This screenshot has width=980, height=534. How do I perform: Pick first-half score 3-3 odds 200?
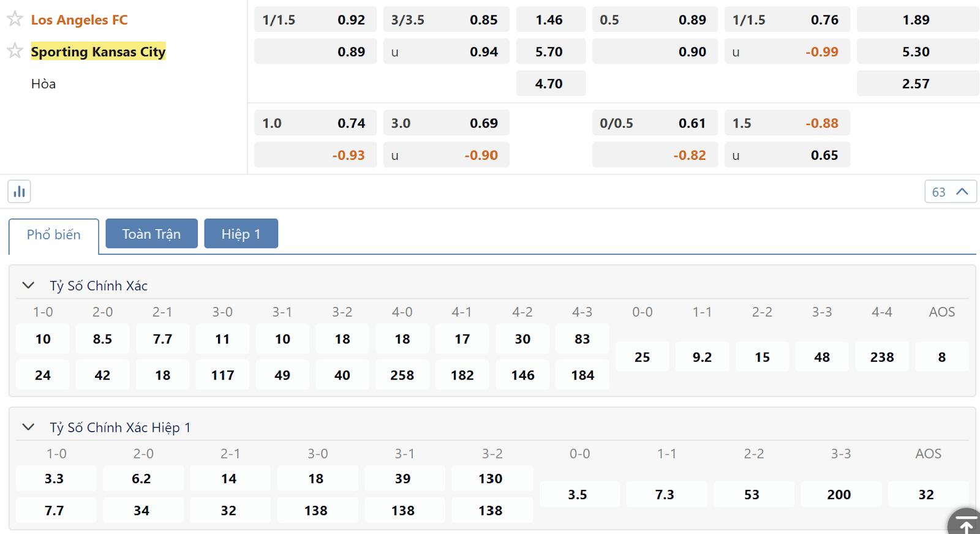click(x=841, y=494)
